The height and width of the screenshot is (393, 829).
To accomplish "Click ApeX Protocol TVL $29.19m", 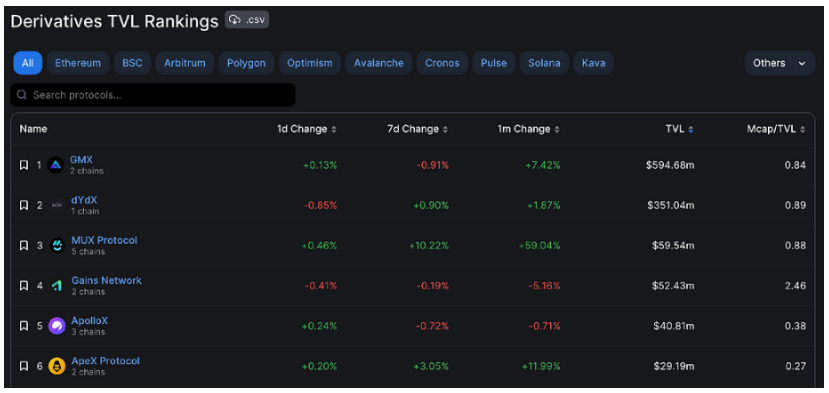I will [x=673, y=367].
